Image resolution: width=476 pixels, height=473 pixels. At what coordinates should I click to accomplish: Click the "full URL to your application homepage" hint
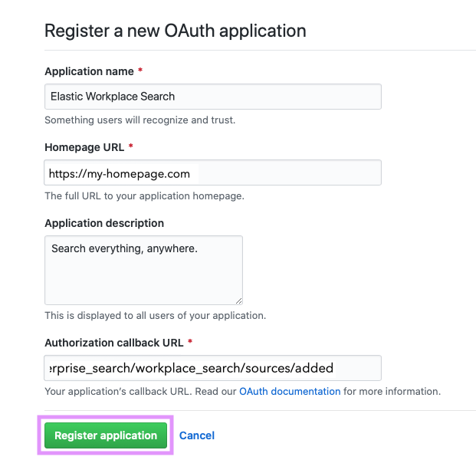coord(144,196)
